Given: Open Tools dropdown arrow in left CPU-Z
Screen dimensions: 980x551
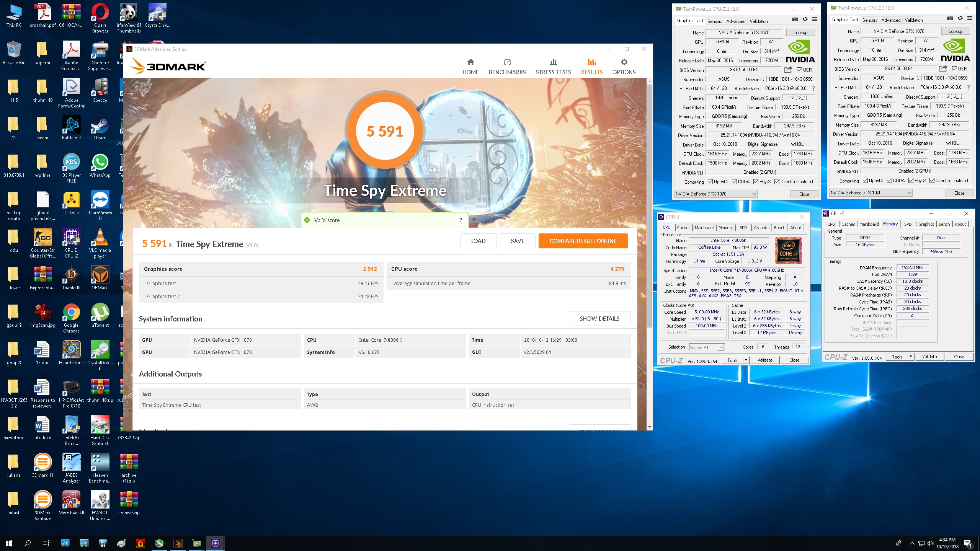Looking at the screenshot, I should click(x=746, y=360).
